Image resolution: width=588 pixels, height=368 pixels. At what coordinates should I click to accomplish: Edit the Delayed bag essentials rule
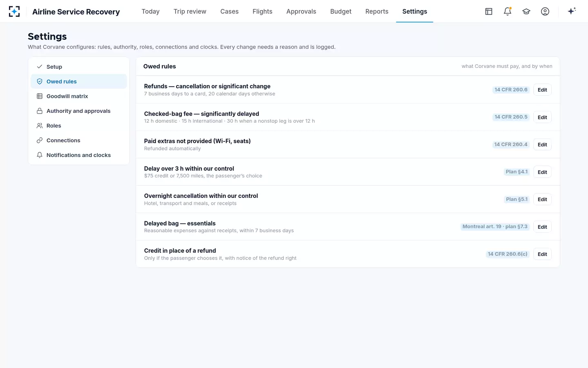coord(542,227)
